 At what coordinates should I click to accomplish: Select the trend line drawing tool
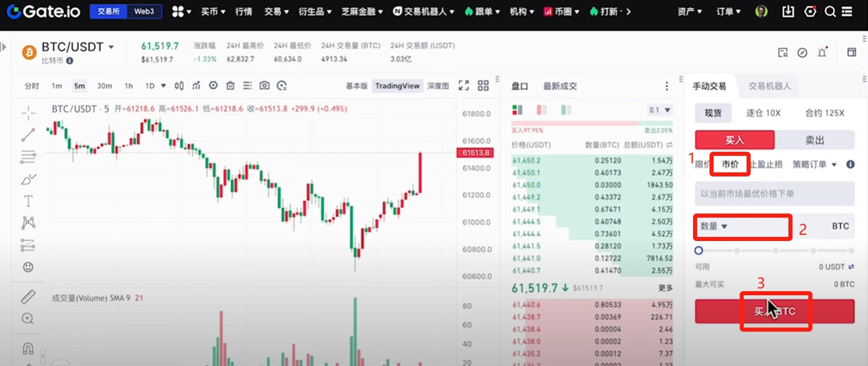coord(28,135)
